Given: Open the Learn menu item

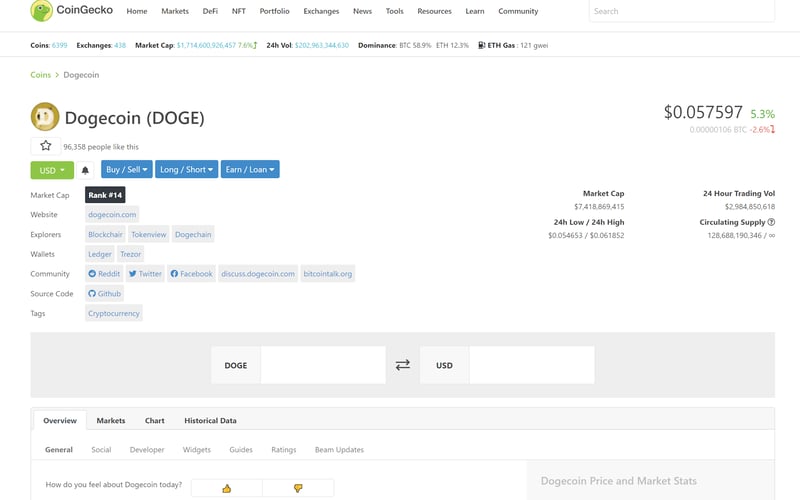Looking at the screenshot, I should pos(474,11).
